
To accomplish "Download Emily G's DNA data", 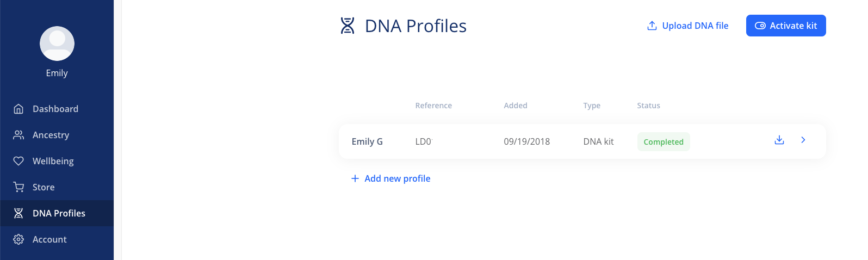I will pos(779,140).
